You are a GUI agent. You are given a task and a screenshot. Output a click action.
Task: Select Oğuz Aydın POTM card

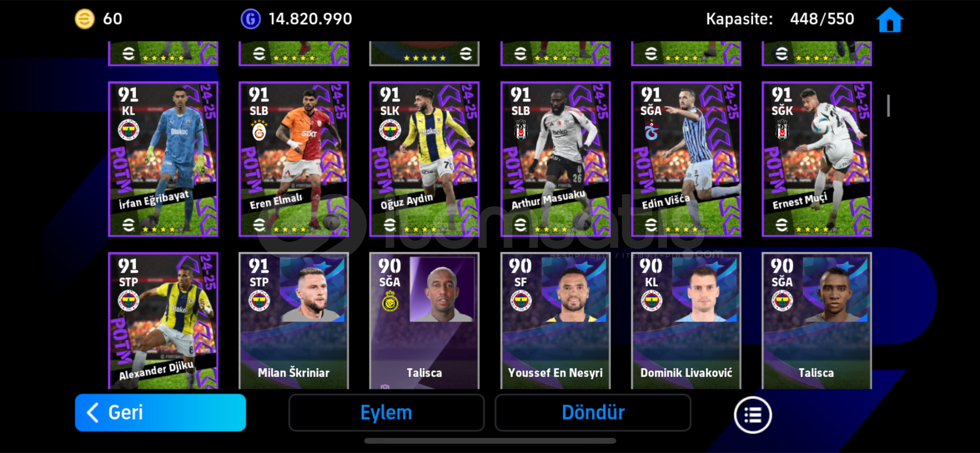point(424,159)
